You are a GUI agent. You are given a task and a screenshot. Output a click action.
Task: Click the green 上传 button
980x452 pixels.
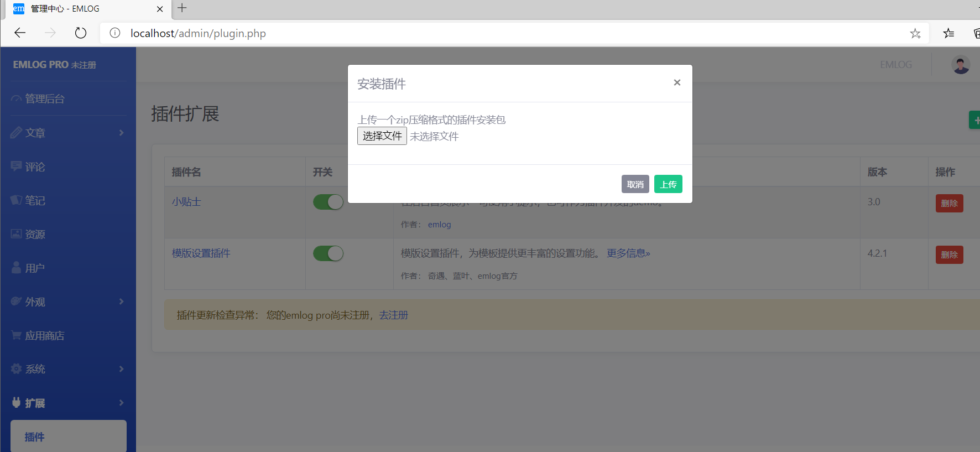668,184
